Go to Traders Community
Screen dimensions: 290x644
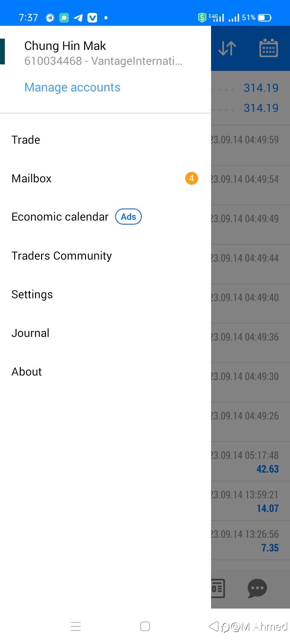[x=106, y=256]
